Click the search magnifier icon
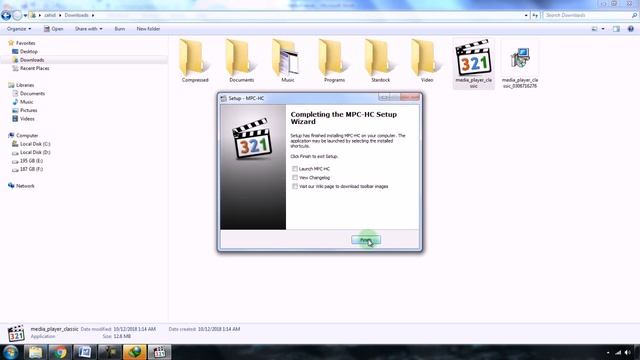The width and height of the screenshot is (640, 360). pos(634,15)
